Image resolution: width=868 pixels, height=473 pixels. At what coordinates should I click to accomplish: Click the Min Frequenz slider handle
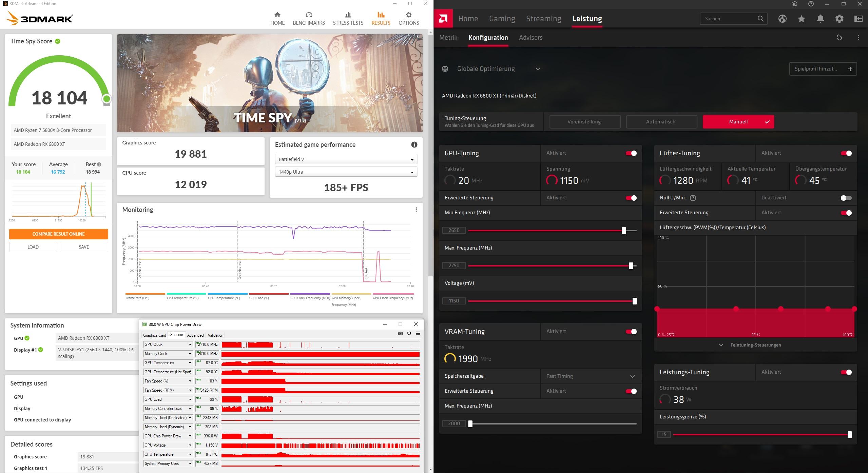[623, 231]
